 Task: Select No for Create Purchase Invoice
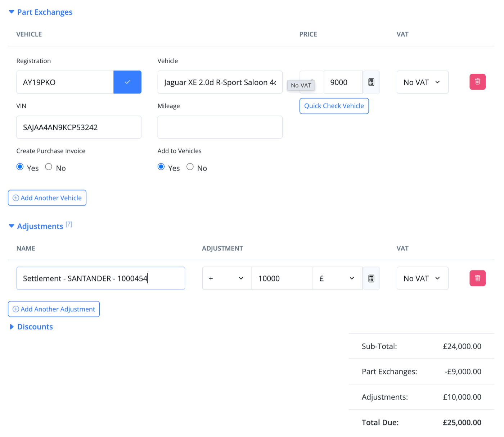tap(49, 167)
